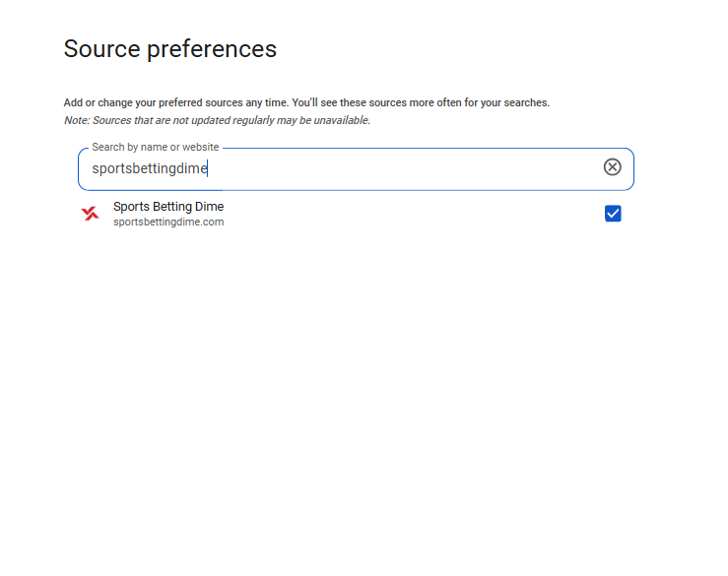Erase the query using the circled X button
The width and height of the screenshot is (728, 576).
612,167
